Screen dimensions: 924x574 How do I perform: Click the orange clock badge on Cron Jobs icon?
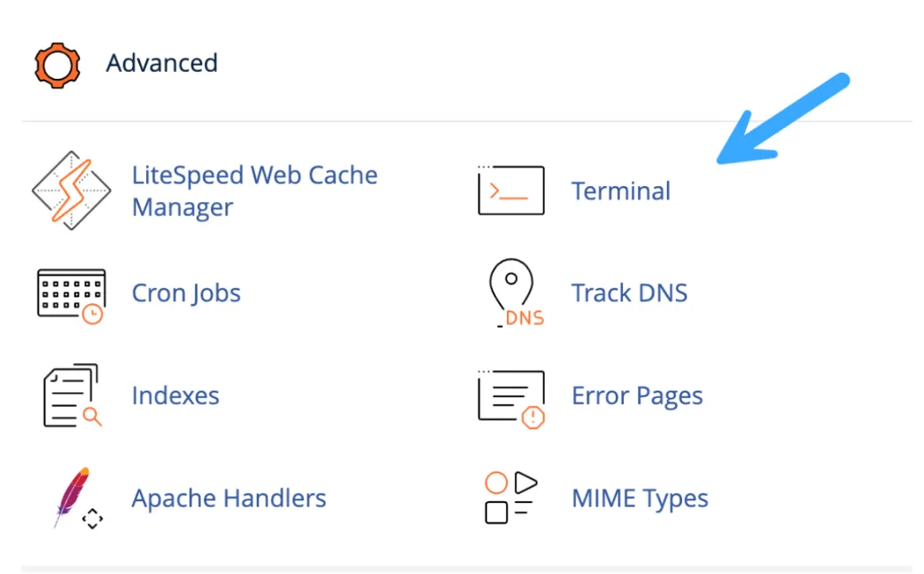coord(92,314)
